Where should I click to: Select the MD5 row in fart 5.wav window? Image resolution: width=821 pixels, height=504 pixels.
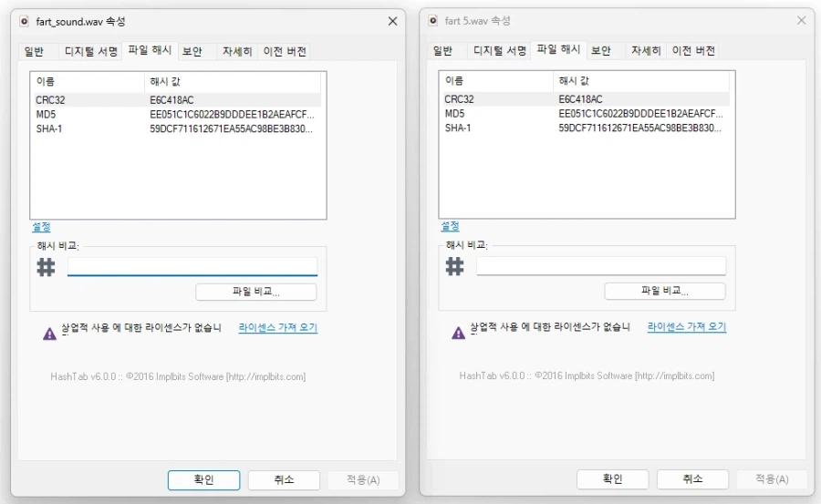click(x=586, y=113)
